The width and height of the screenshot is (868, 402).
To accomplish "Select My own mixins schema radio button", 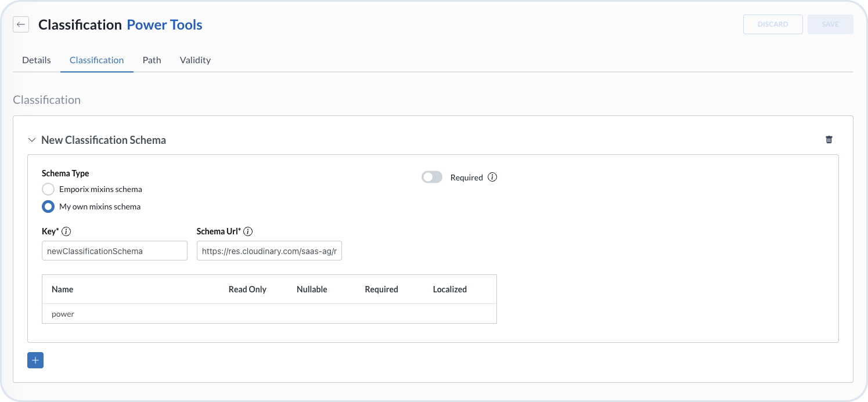I will coord(49,207).
